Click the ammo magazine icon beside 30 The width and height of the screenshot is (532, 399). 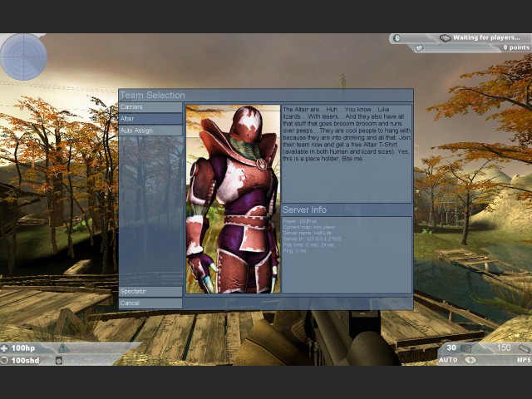tap(466, 348)
